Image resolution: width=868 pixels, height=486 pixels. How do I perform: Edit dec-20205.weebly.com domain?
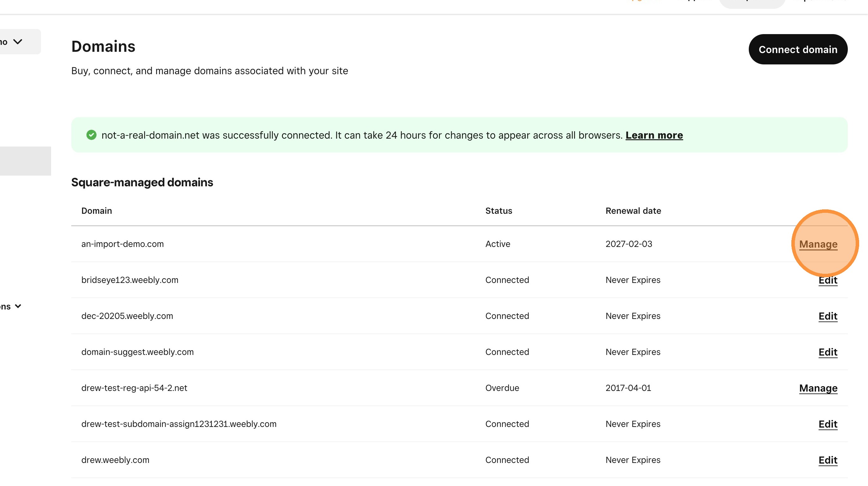pos(828,316)
